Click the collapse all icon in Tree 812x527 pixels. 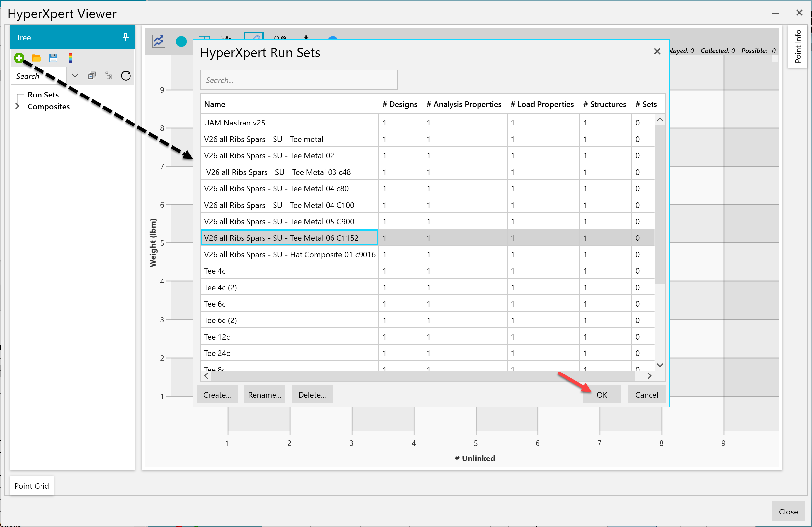click(92, 76)
